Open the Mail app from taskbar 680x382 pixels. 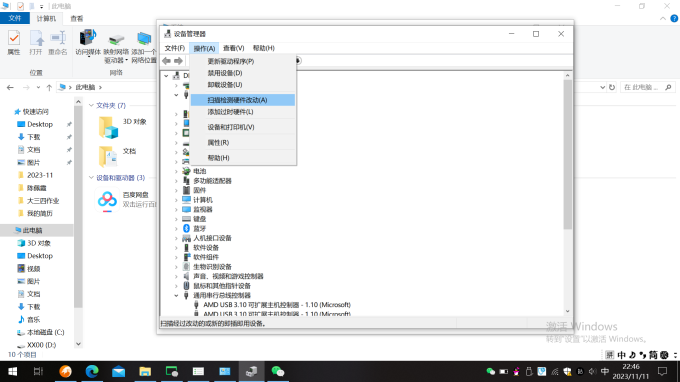pos(118,372)
